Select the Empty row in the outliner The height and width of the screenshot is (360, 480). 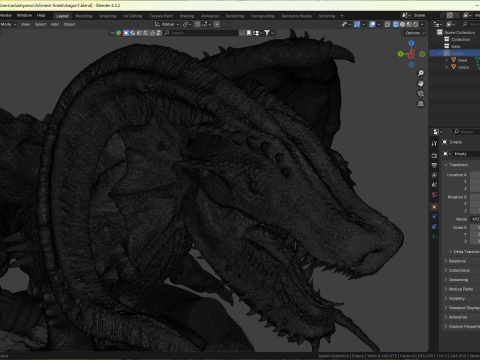pos(455,53)
